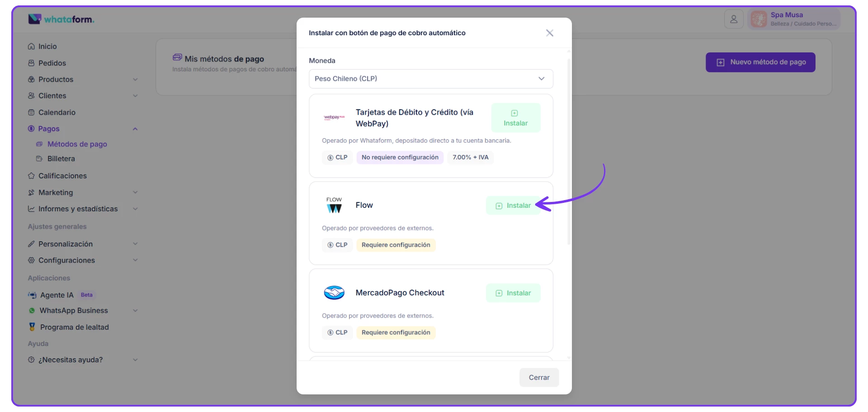Click the MercadoPago handshake logo

pos(334,293)
